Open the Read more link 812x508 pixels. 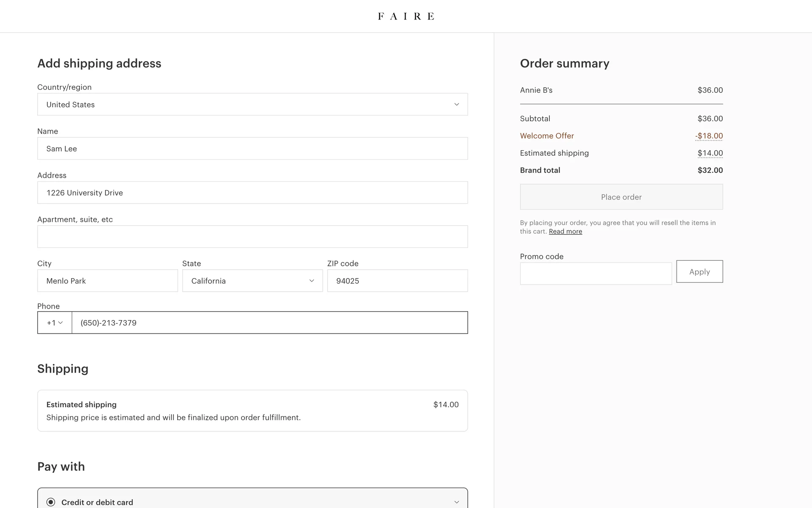pos(565,232)
